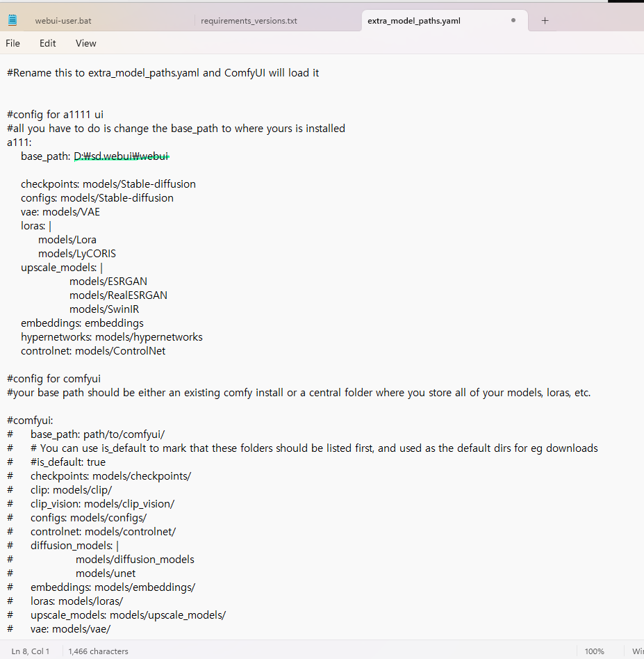Click the 'upscale_models: |' line under a111
This screenshot has width=644, height=659.
click(x=62, y=268)
